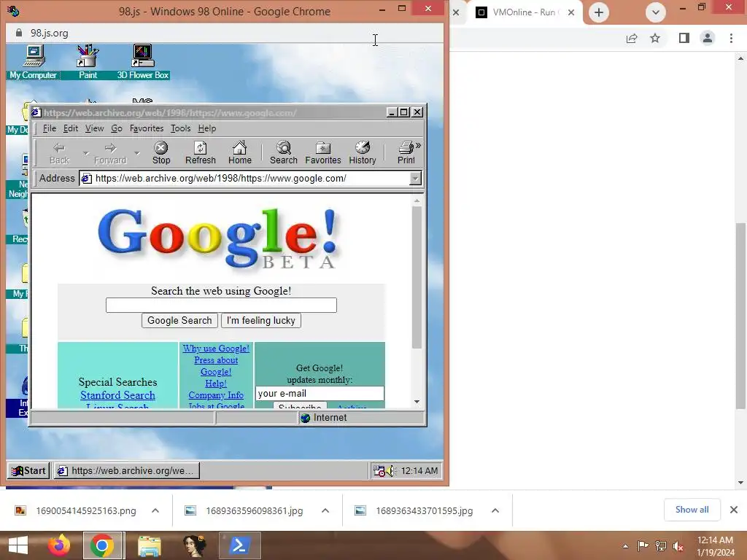Open the View menu
The height and width of the screenshot is (560, 747).
[x=94, y=128]
